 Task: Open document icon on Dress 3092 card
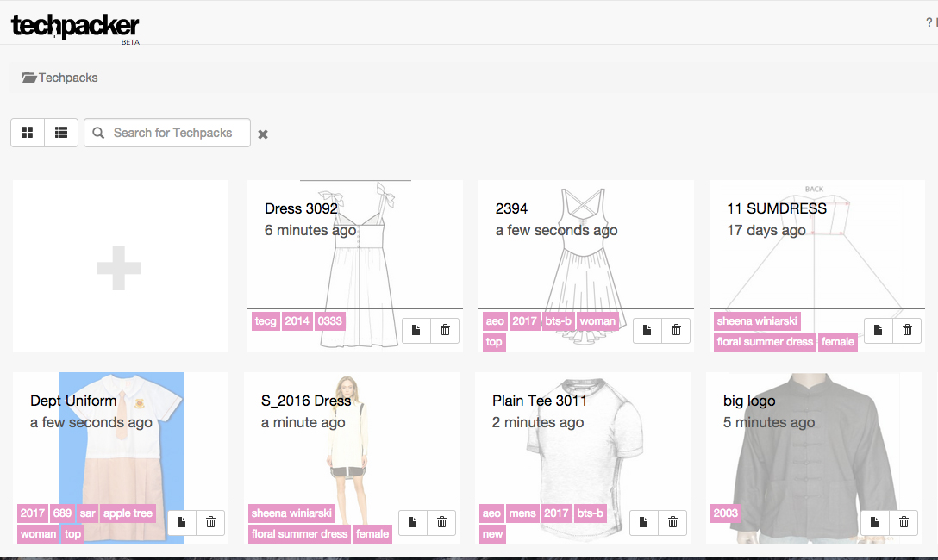pyautogui.click(x=416, y=331)
